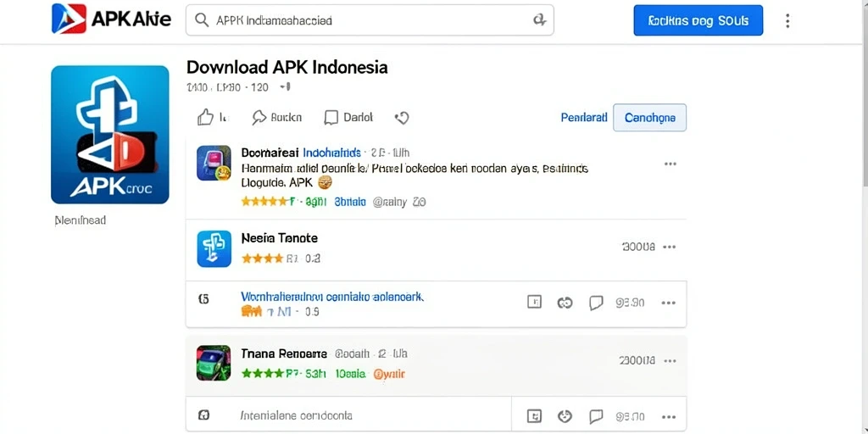
Task: Click the speech bubble 'Burden' icon
Action: point(259,117)
